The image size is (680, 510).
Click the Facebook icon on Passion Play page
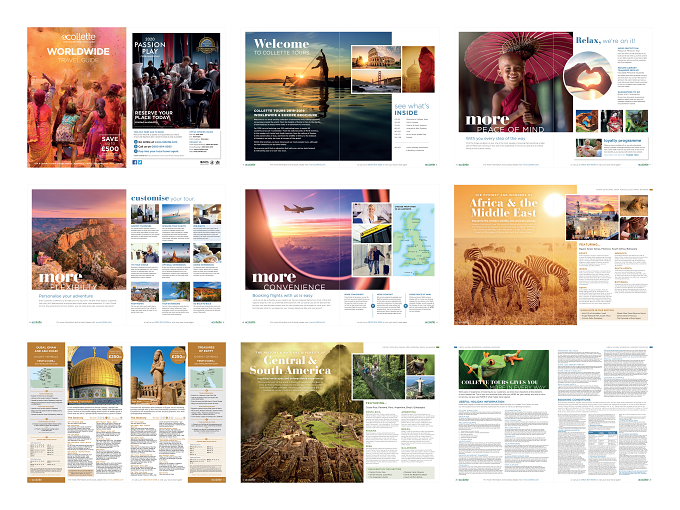click(134, 162)
